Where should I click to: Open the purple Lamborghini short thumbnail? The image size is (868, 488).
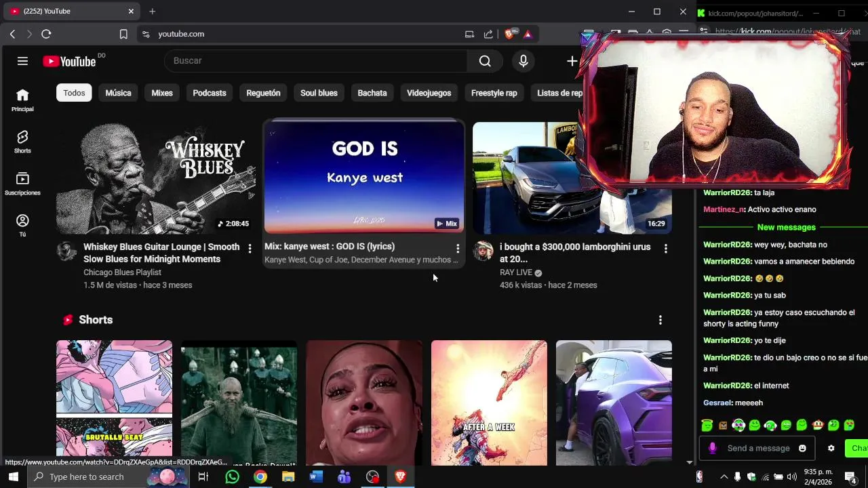coord(614,403)
